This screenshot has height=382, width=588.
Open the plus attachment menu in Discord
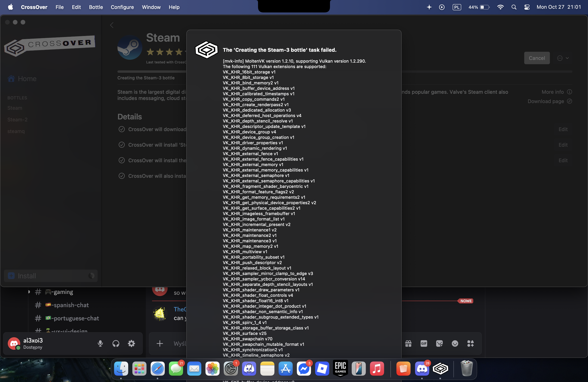[160, 343]
